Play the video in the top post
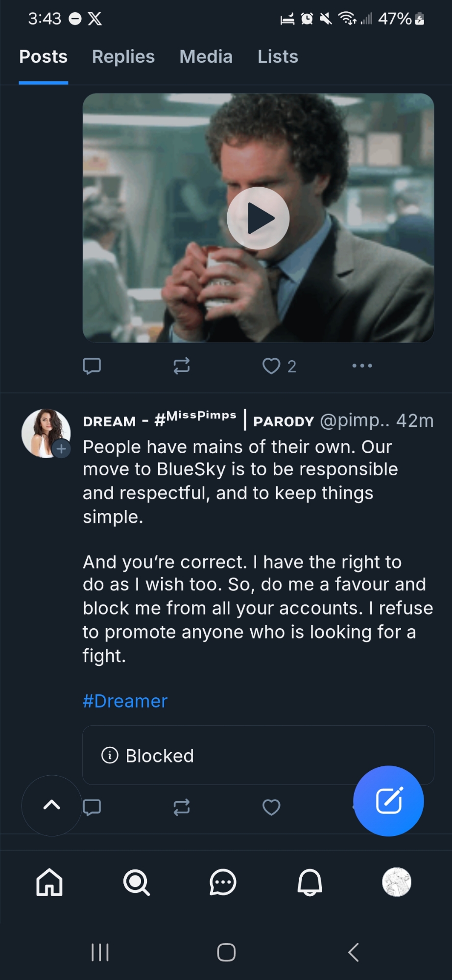Image resolution: width=452 pixels, height=980 pixels. click(258, 218)
